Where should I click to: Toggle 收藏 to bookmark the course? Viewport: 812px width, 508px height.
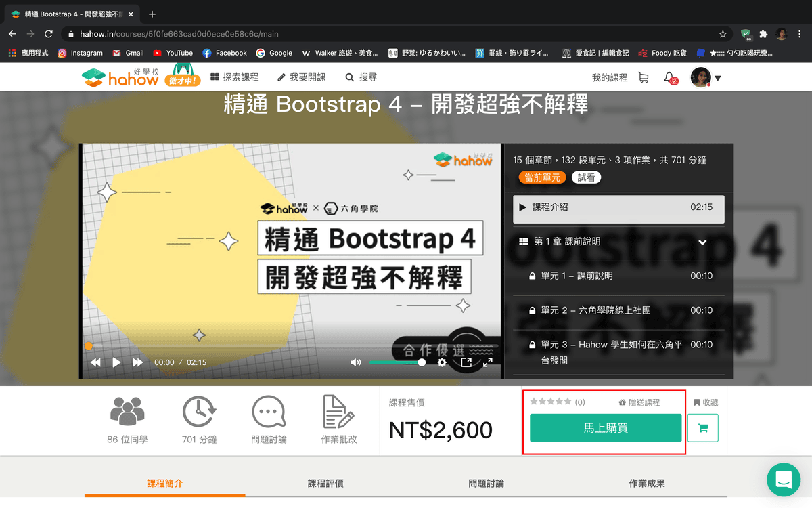[x=706, y=402]
